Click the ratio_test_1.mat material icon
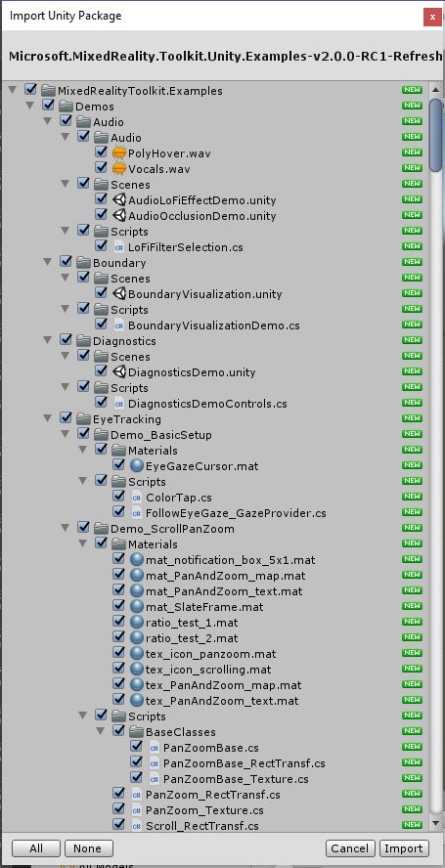 137,623
